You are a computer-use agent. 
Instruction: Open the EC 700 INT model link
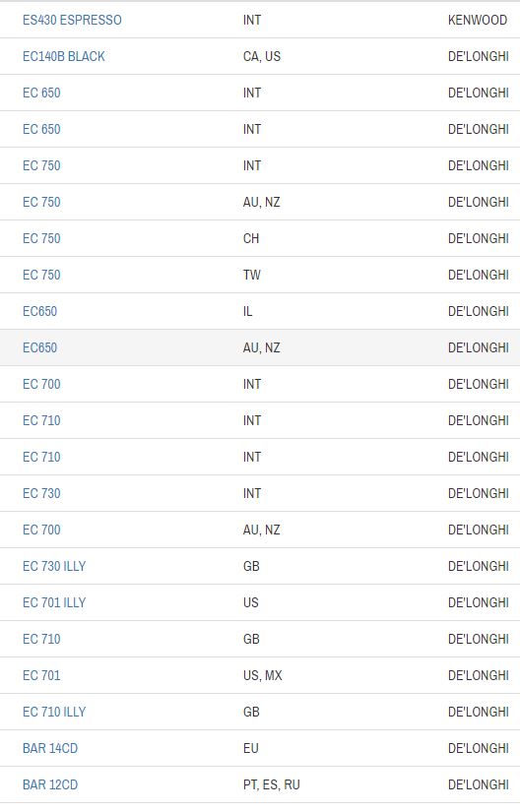(x=41, y=384)
